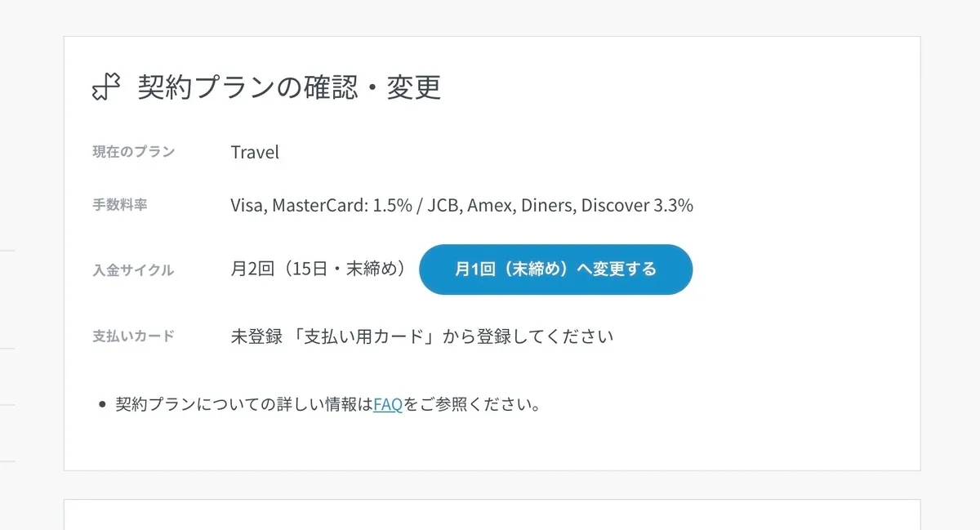Click the 契約プランの確認・変更 heading

(289, 87)
